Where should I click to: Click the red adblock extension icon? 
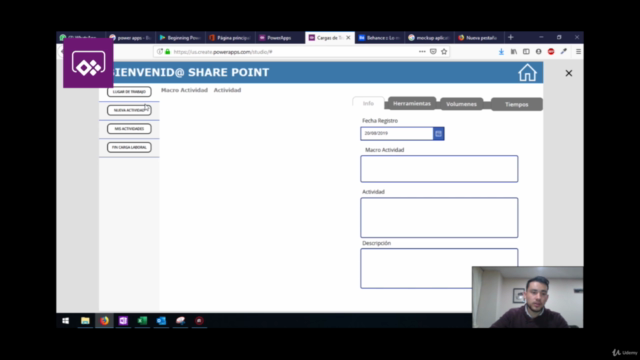(x=551, y=52)
